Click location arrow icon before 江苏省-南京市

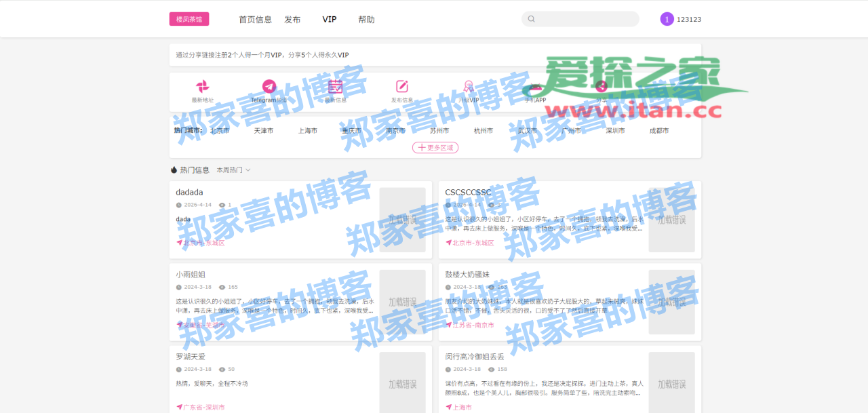pos(449,325)
